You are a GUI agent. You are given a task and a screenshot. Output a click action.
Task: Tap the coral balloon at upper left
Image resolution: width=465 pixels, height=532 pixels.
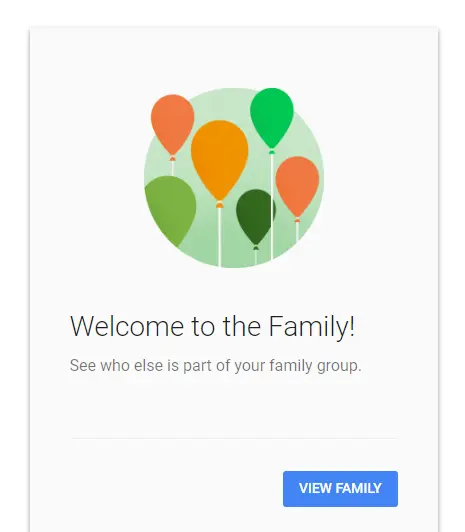point(173,124)
